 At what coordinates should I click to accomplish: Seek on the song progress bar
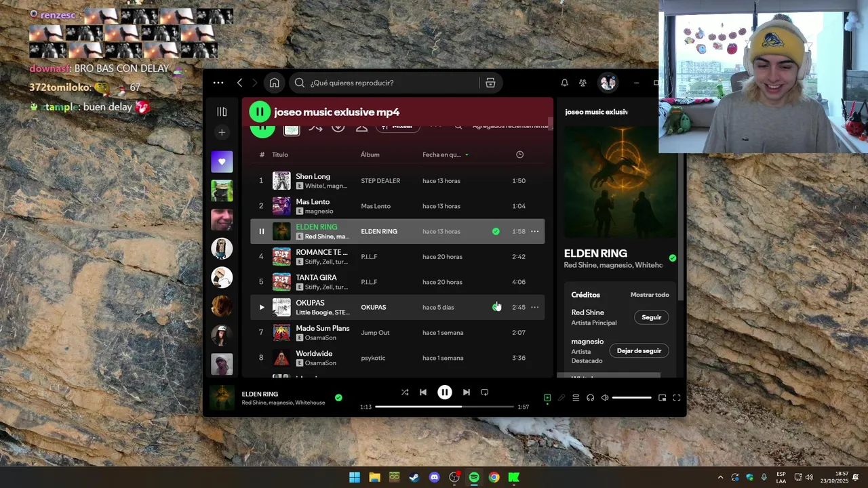click(x=444, y=407)
